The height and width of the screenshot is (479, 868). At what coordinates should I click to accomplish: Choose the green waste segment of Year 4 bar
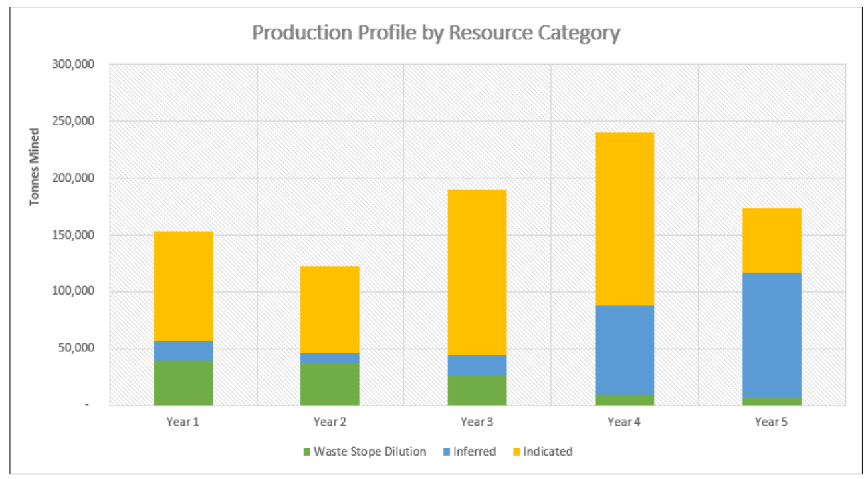[x=625, y=400]
